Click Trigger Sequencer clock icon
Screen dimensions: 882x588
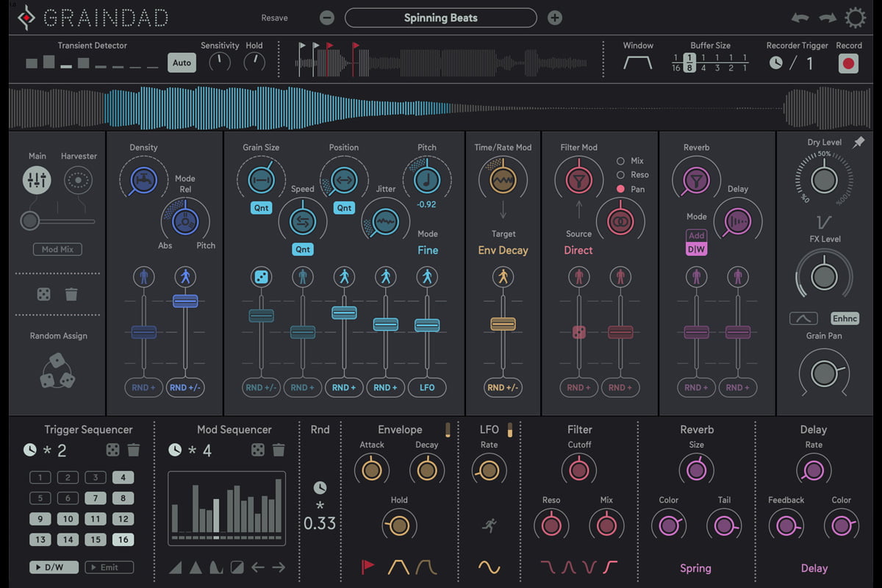tap(29, 450)
